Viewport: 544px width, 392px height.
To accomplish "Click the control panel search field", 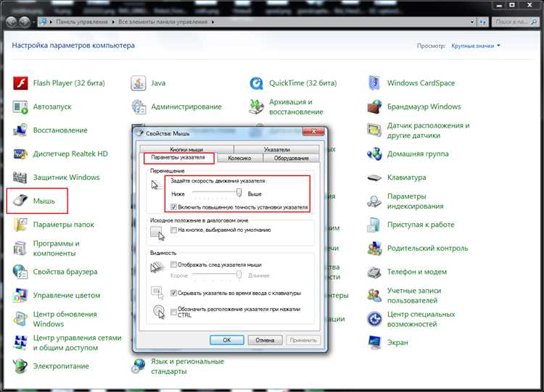I will (x=515, y=22).
